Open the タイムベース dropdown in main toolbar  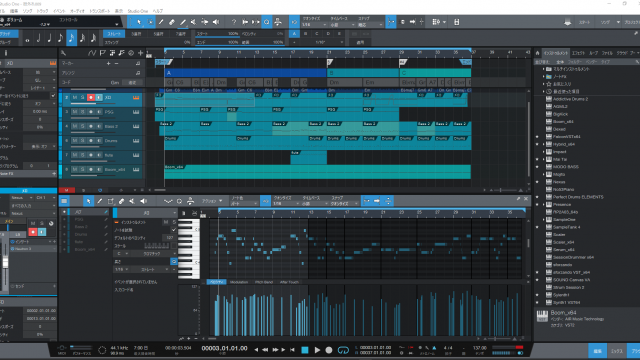[x=342, y=25]
